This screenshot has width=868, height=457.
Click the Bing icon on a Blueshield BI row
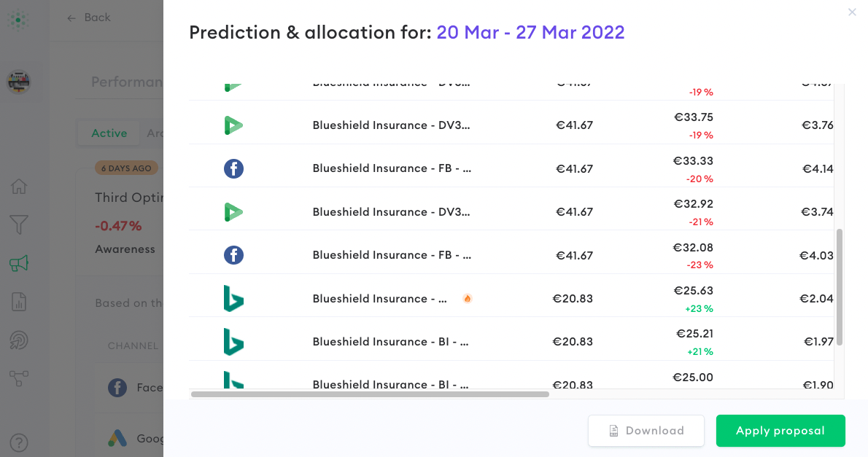(x=233, y=298)
